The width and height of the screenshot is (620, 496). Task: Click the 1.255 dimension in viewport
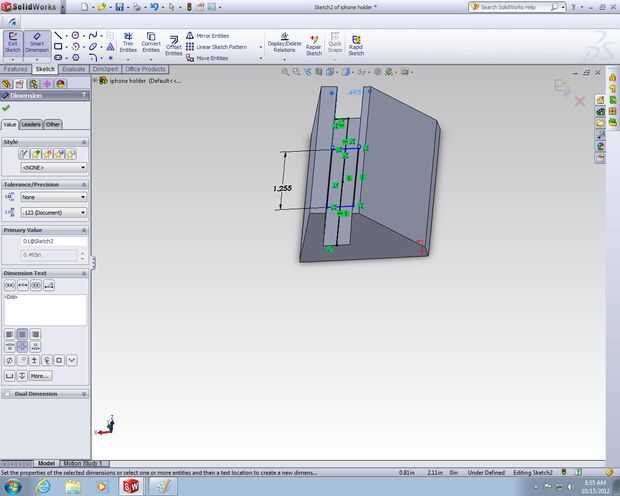point(282,188)
